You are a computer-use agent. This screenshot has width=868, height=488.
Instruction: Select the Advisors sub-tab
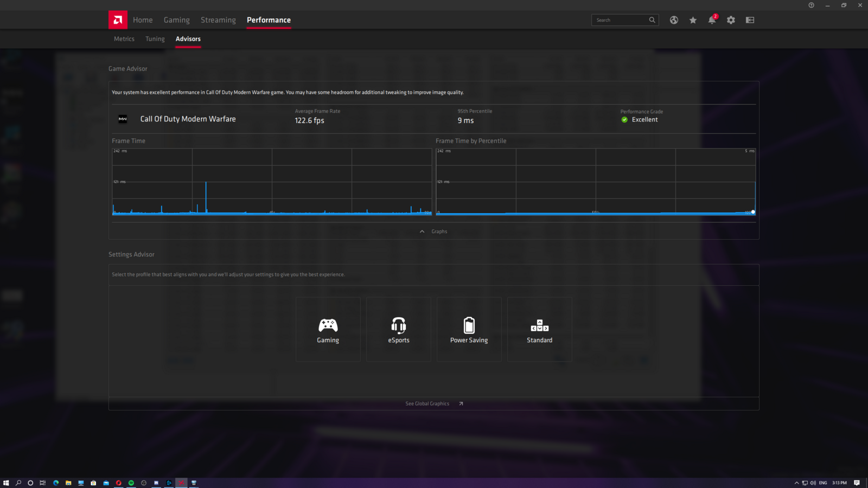tap(188, 39)
